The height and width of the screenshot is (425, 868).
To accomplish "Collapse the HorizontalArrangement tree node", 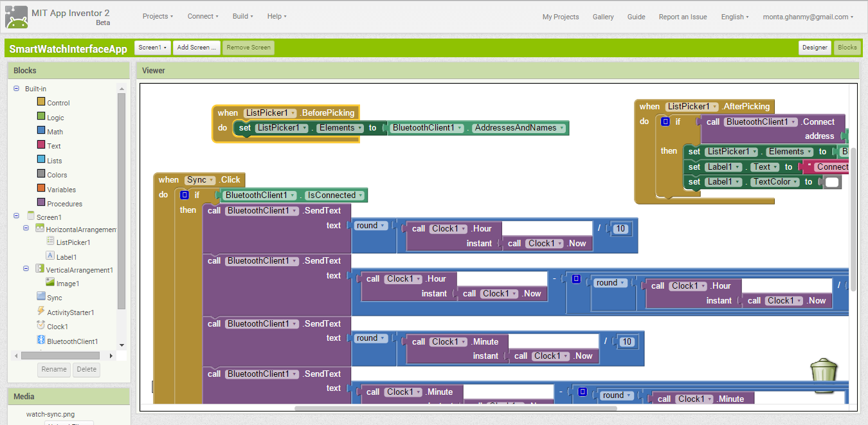I will coord(26,228).
